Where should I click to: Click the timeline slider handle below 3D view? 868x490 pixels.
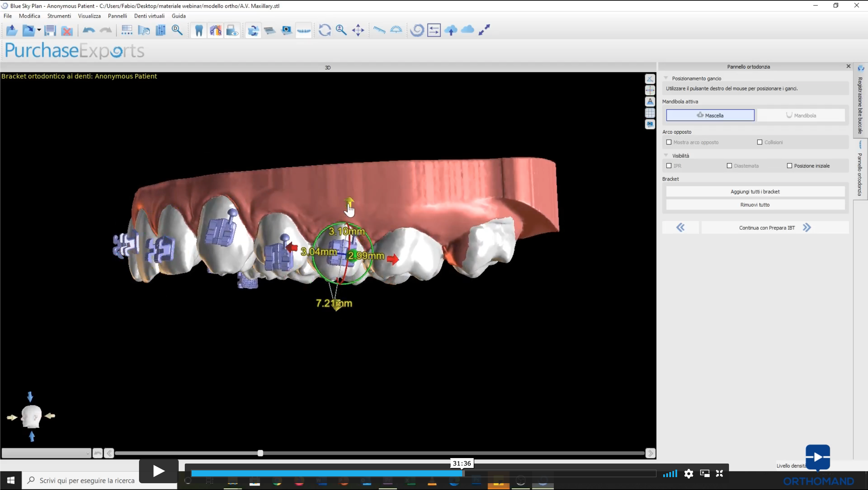[260, 453]
